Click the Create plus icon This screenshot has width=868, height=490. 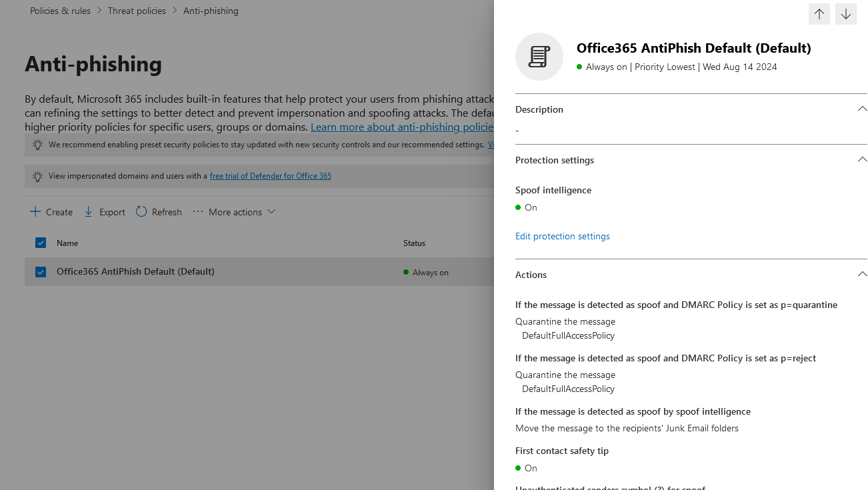(x=35, y=212)
